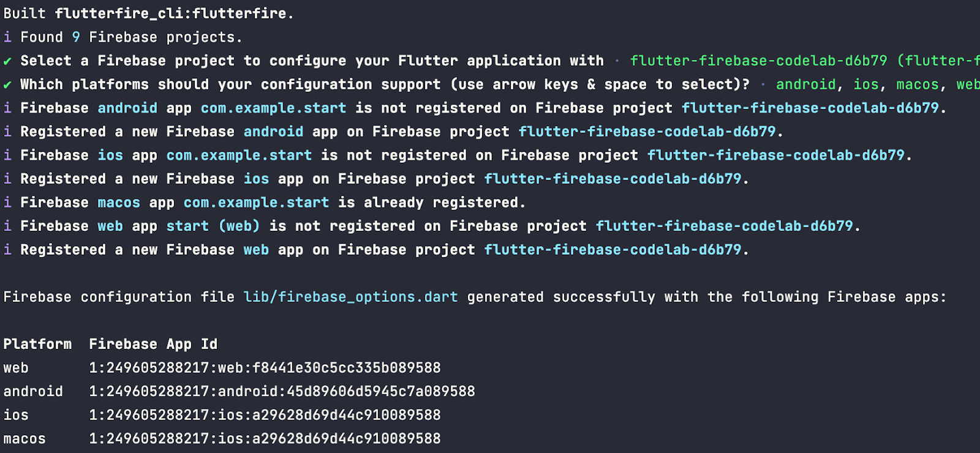Click info marker before "Registered a new Firebase android"
Image resolution: width=980 pixels, height=453 pixels.
pyautogui.click(x=7, y=132)
